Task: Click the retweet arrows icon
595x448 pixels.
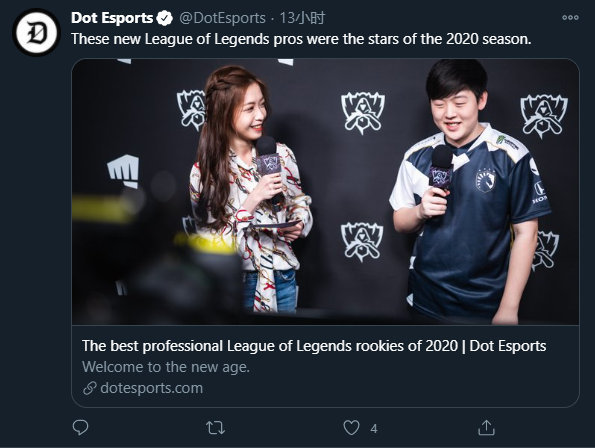Action: coord(216,428)
